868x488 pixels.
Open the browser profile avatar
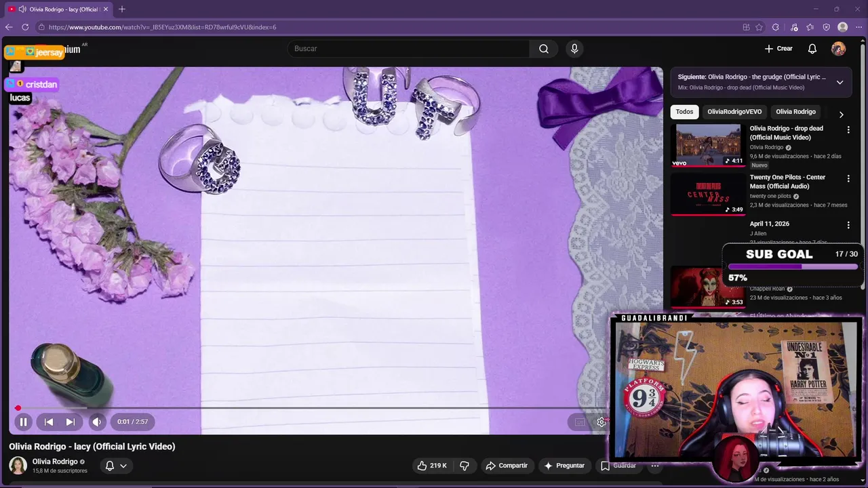pos(843,27)
